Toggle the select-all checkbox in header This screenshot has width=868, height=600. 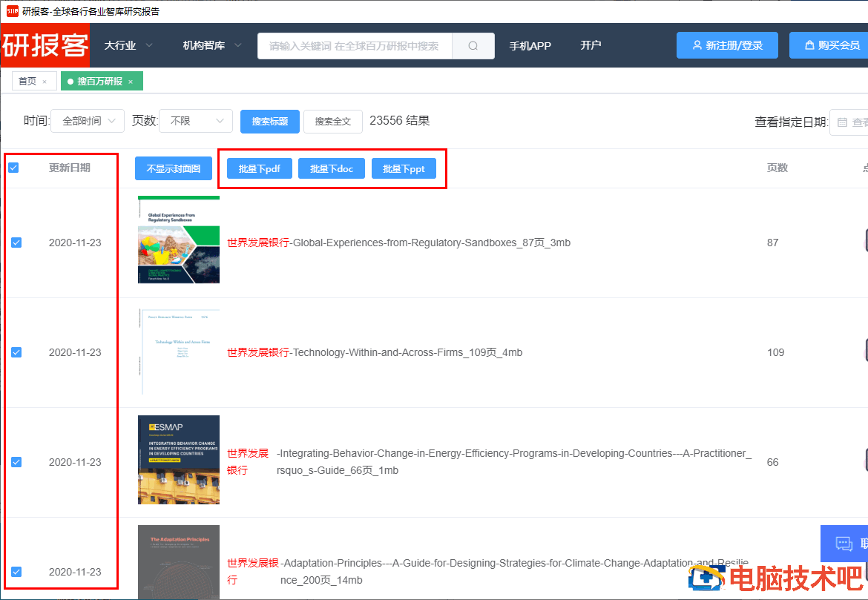13,168
